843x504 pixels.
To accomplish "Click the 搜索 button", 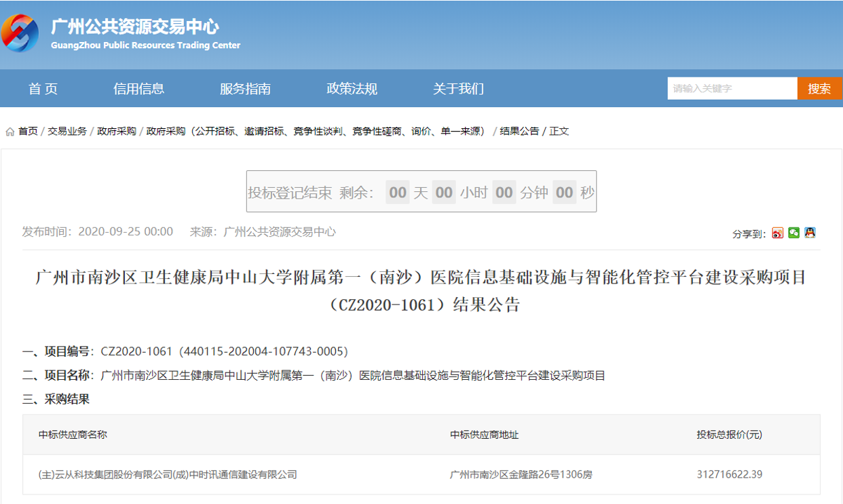I will [820, 88].
